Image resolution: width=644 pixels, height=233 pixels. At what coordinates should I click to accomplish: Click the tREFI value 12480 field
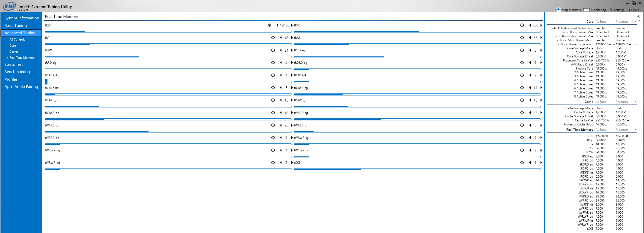(285, 25)
